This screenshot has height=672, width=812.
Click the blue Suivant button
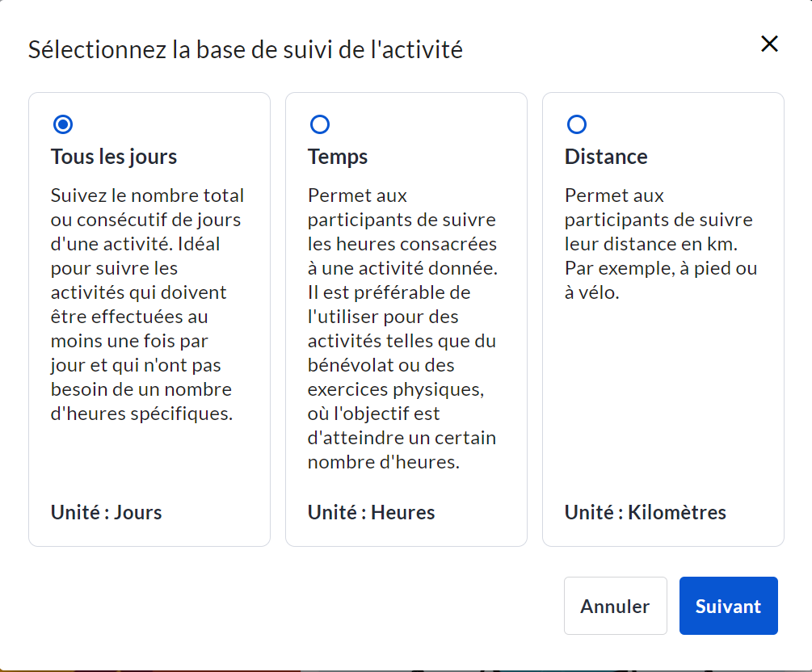tap(728, 606)
